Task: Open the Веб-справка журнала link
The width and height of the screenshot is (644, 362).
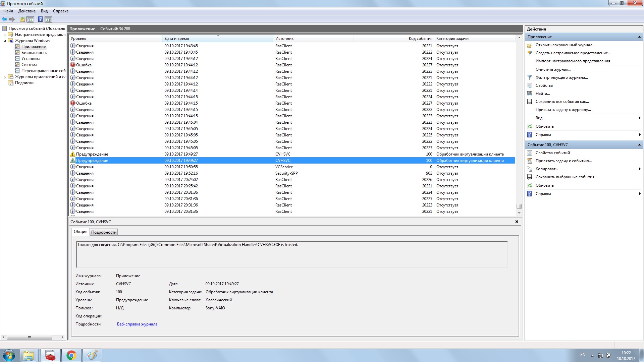Action: 137,324
